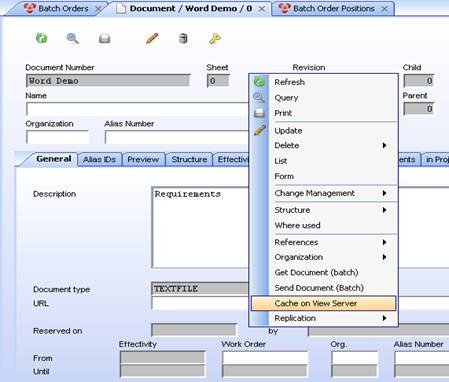Image resolution: width=449 pixels, height=382 pixels.
Task: Click the Batch Order Positions tab icon
Action: click(x=284, y=8)
